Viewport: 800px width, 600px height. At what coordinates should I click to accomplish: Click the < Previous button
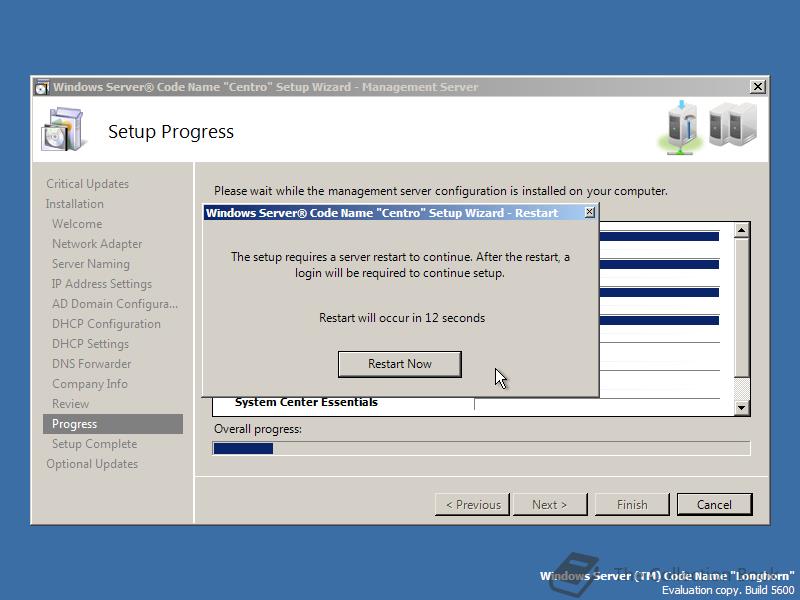pos(472,505)
